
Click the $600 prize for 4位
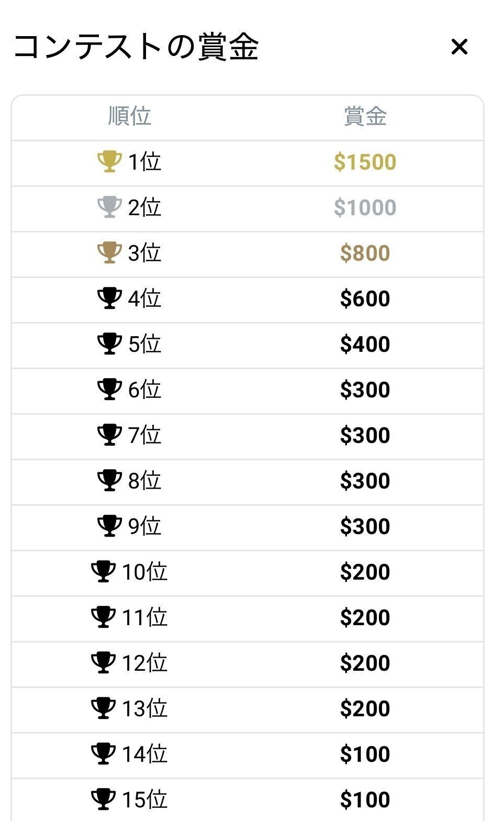365,298
